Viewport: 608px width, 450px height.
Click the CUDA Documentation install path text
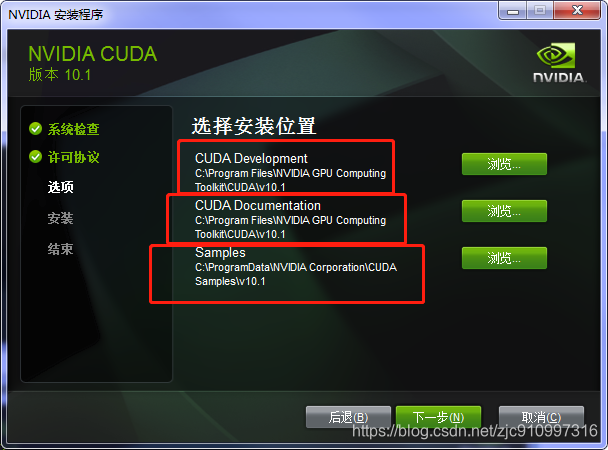click(290, 227)
